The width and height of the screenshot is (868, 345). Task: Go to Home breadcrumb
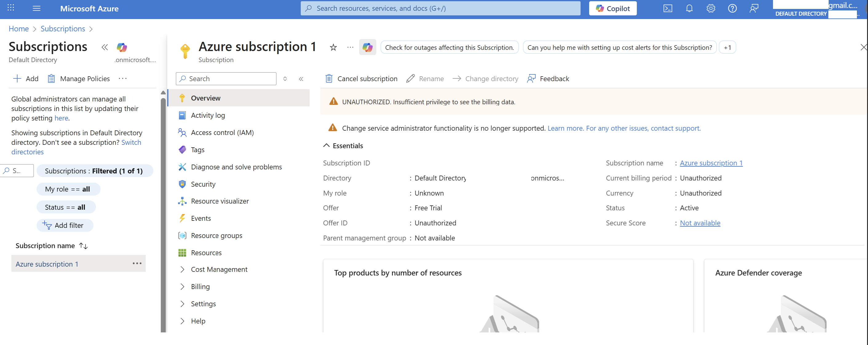click(x=18, y=29)
